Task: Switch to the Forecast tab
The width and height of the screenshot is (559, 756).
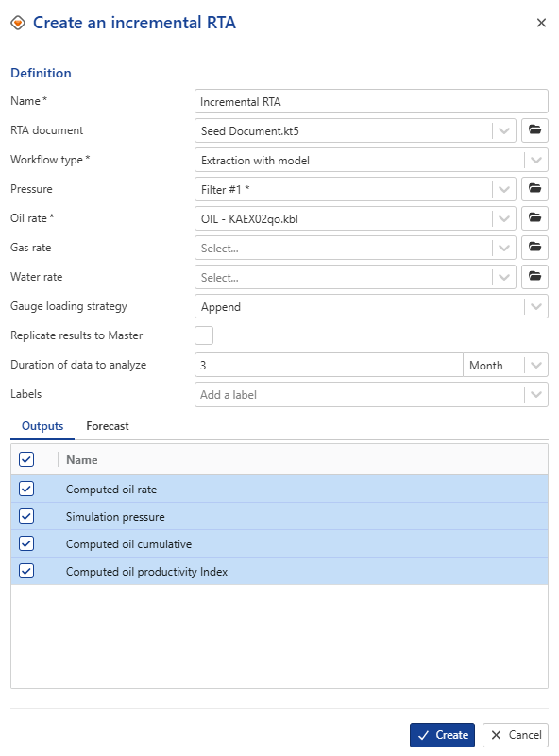Action: click(x=108, y=426)
